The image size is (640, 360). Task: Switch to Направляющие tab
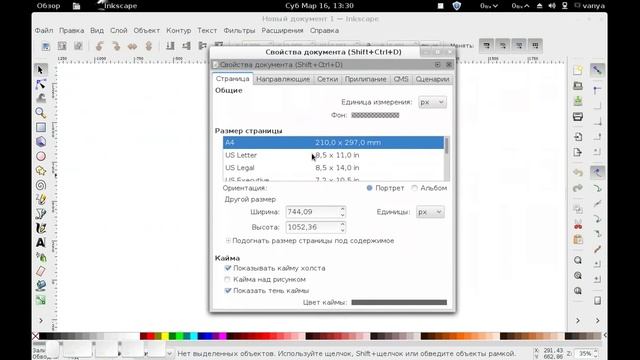pos(283,79)
